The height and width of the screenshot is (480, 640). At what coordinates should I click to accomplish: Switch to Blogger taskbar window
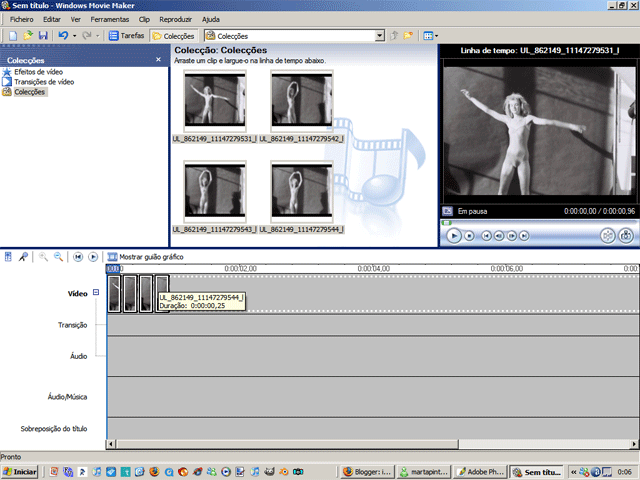point(368,472)
